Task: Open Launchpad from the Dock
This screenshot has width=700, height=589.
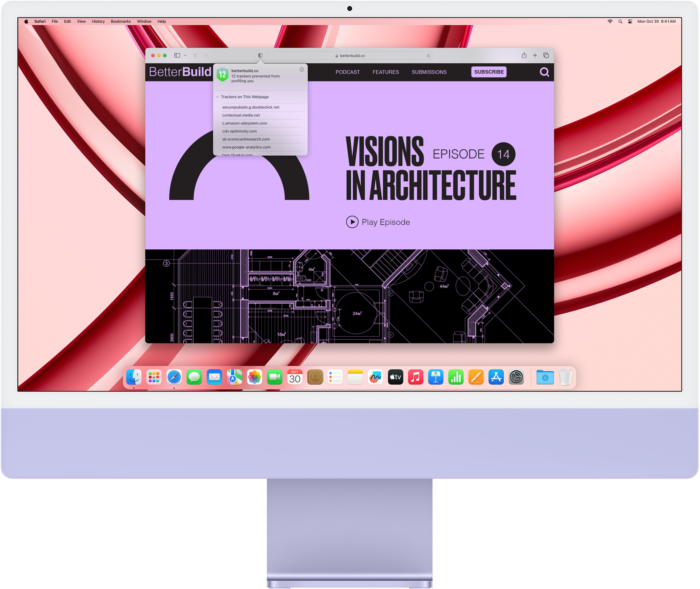Action: [154, 377]
